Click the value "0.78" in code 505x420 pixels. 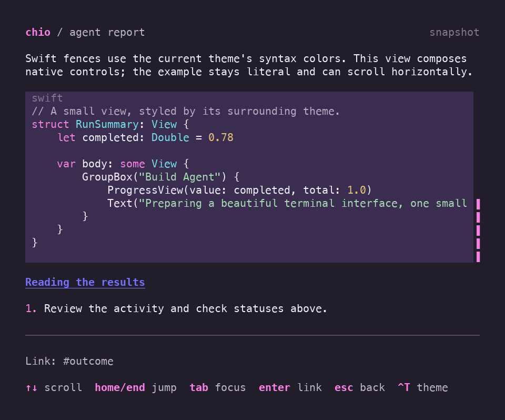[220, 138]
